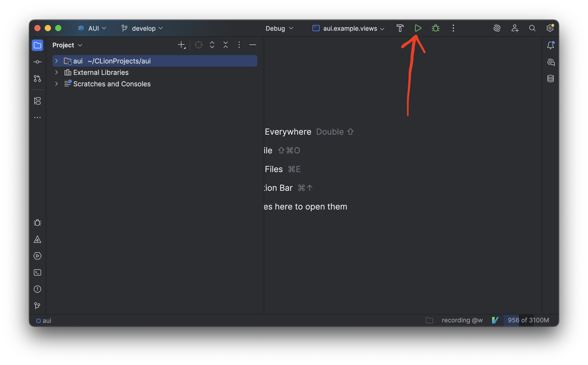Open the Notifications bell panel

coord(550,45)
